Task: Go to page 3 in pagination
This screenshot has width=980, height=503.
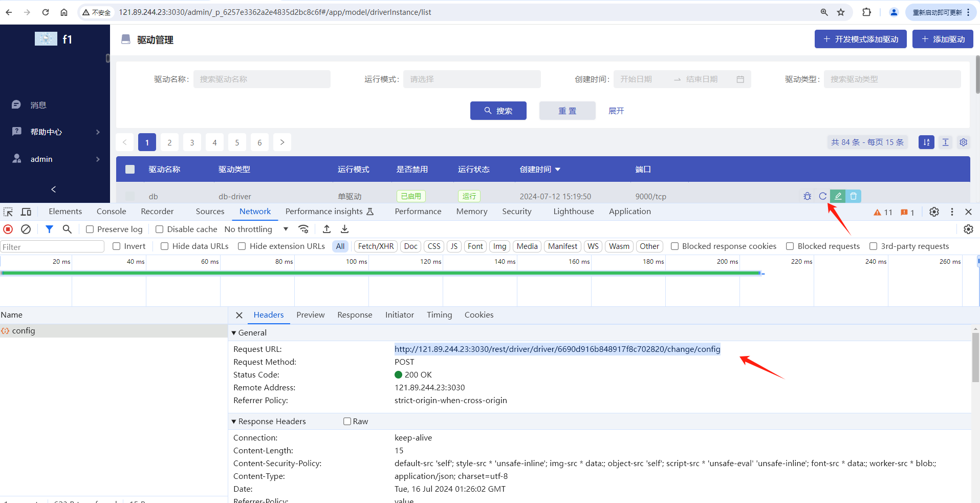Action: (x=192, y=142)
